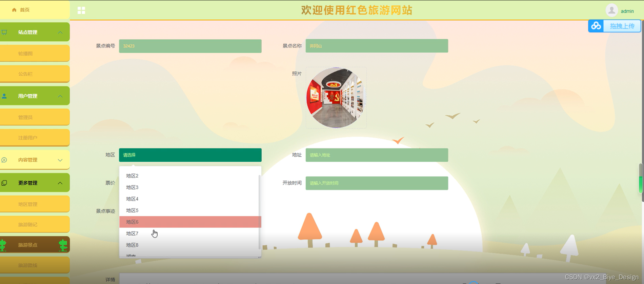Click the 站点管理 monitor icon

pos(4,32)
